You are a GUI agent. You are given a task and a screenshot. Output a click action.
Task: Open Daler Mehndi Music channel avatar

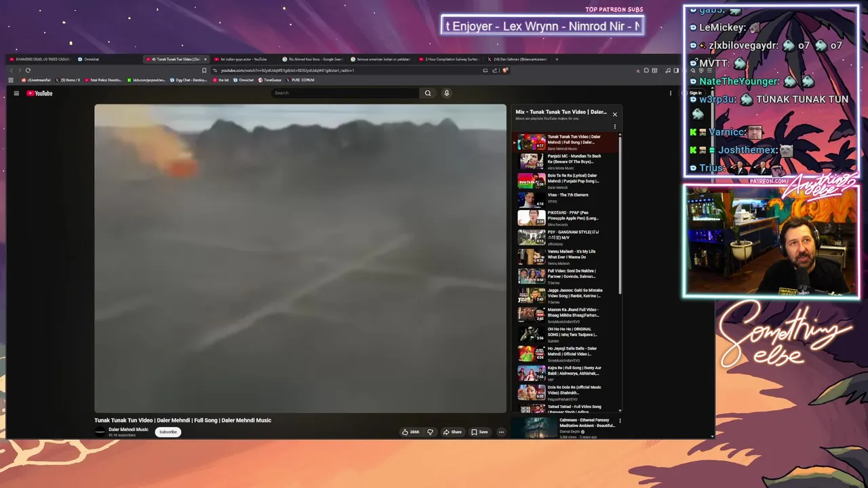(100, 432)
